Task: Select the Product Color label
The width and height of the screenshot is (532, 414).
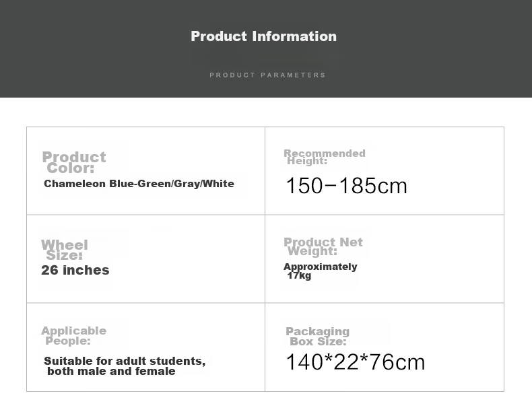Action: pos(74,162)
